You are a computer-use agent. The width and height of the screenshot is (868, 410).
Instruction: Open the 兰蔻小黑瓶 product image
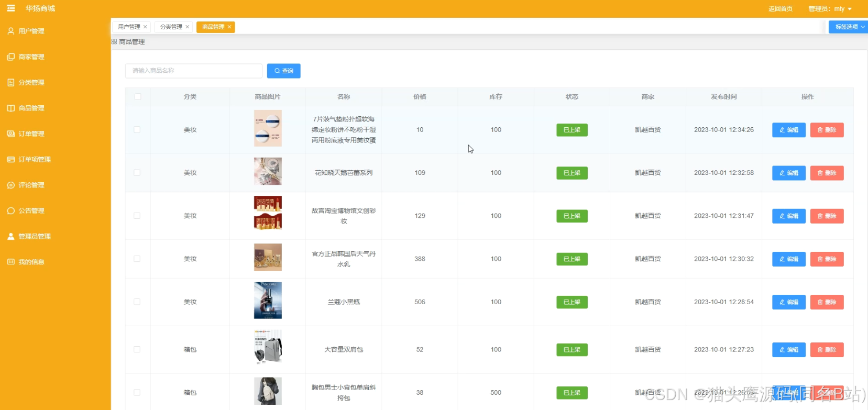[x=268, y=301]
